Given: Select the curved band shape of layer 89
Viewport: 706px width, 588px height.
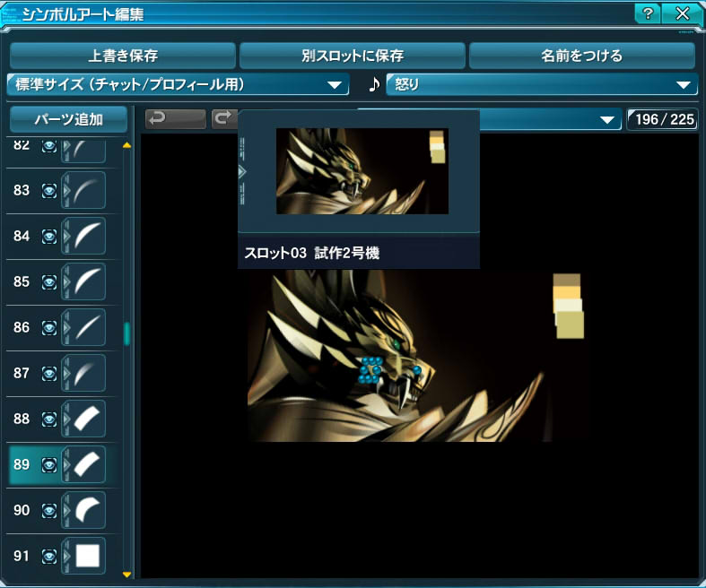Looking at the screenshot, I should point(87,464).
